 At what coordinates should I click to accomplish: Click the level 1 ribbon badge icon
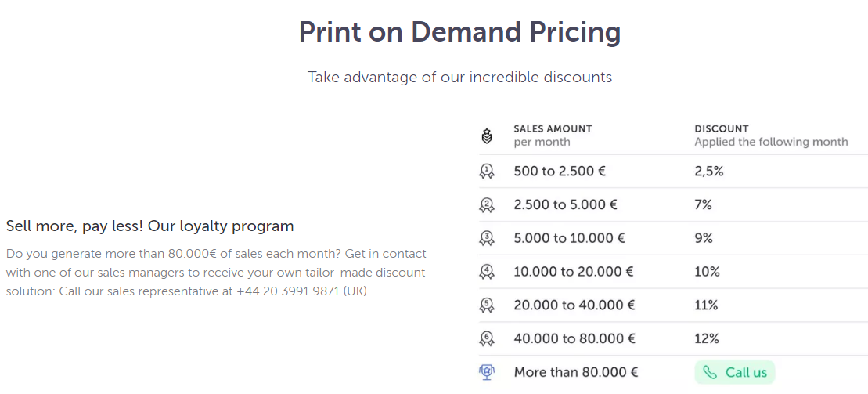487,172
